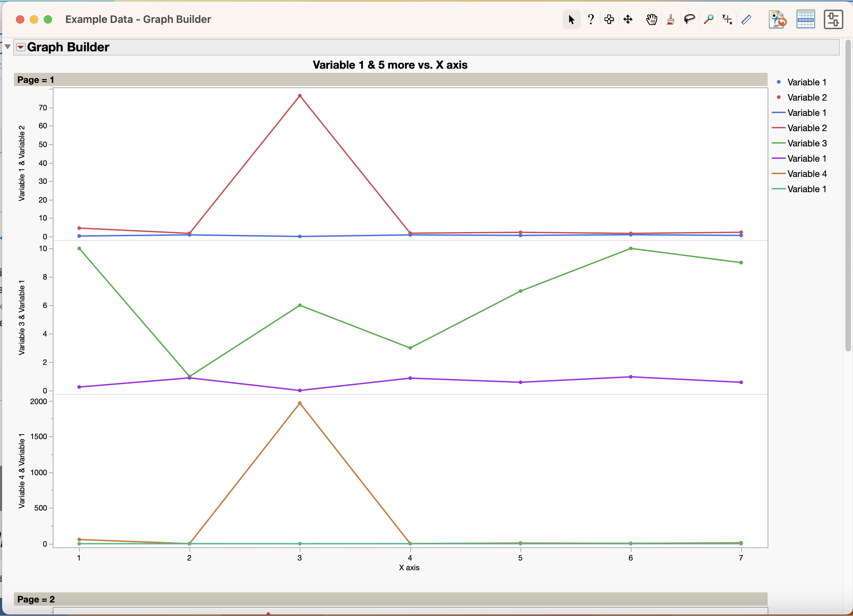This screenshot has width=853, height=616.
Task: Pick the Scroller move tool
Action: point(628,19)
